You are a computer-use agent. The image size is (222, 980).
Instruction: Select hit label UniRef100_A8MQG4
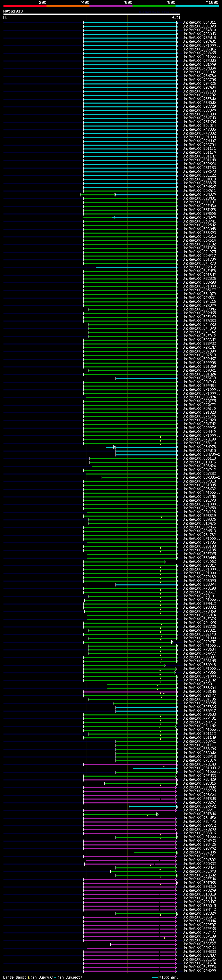pyautogui.click(x=199, y=68)
